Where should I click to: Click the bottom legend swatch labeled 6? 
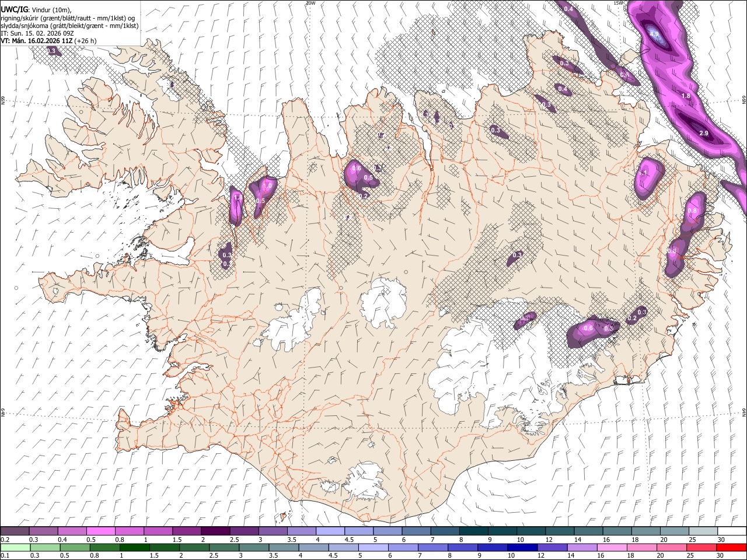pos(403,547)
